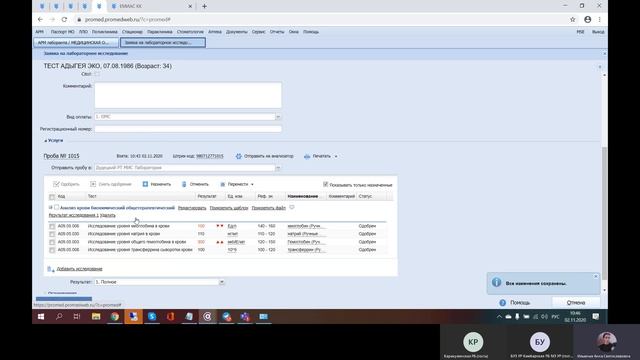Image resolution: width=640 pixels, height=360 pixels.
Task: Click the blue Помощь question icon
Action: [502, 302]
